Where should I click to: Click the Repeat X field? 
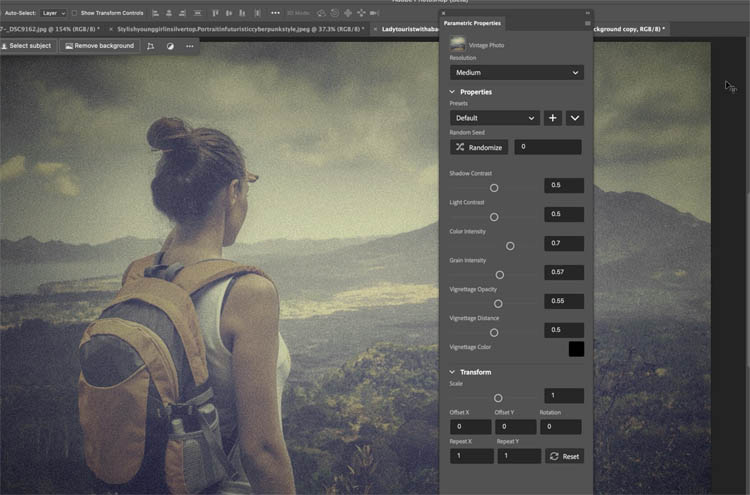[472, 456]
